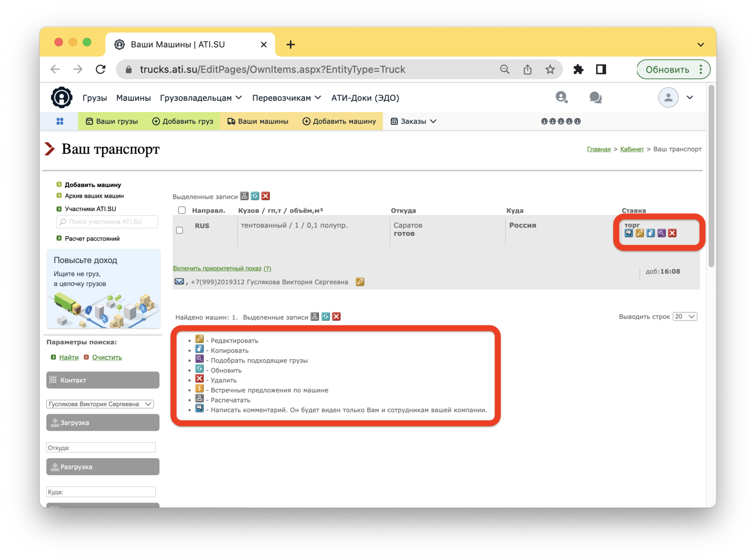Open the browser extensions puzzle icon
756x560 pixels.
point(578,69)
